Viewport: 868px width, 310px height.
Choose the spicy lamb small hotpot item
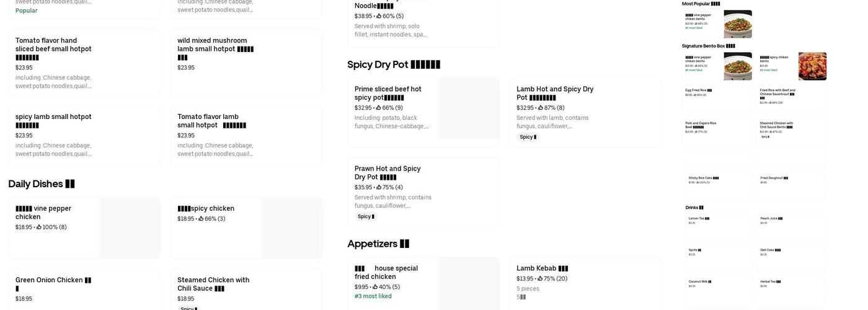[x=84, y=135]
